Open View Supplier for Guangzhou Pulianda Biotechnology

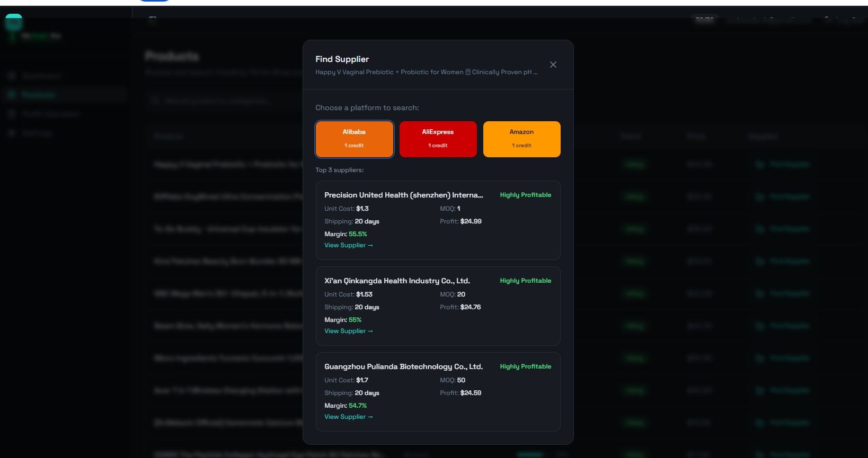[x=349, y=417]
